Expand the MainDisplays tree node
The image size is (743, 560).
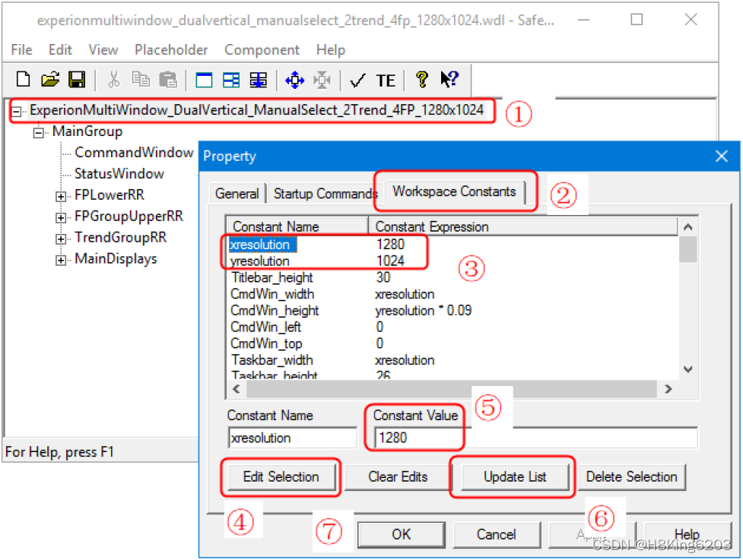coord(61,260)
